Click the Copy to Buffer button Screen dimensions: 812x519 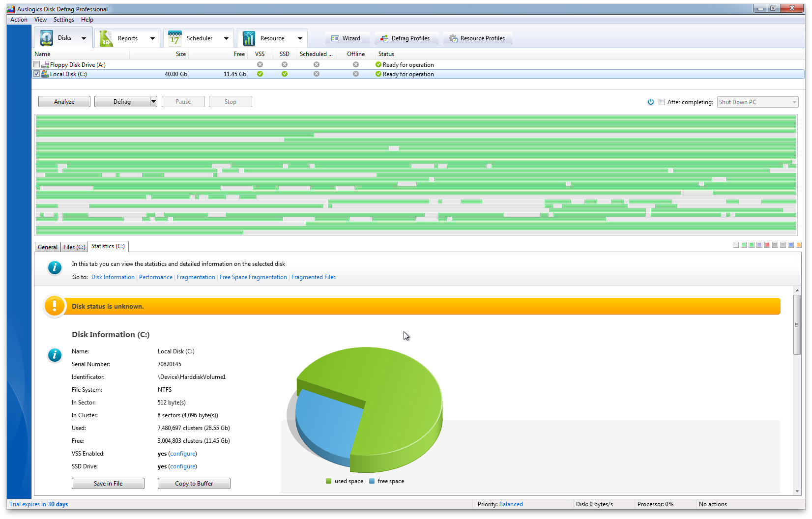point(194,484)
